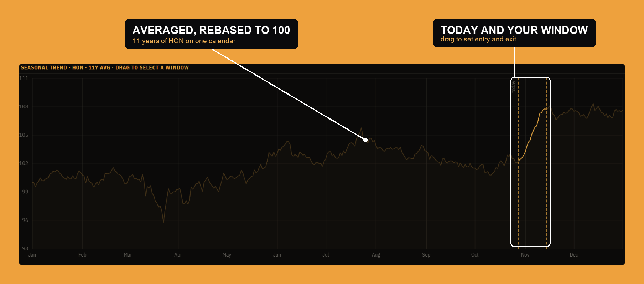Select the "Oct" x-axis label

click(x=475, y=255)
